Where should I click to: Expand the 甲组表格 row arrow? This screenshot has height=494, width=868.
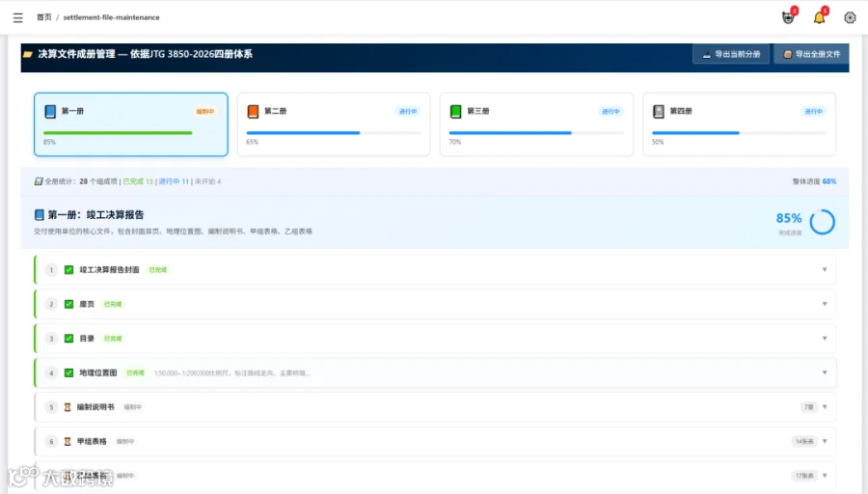click(x=825, y=441)
